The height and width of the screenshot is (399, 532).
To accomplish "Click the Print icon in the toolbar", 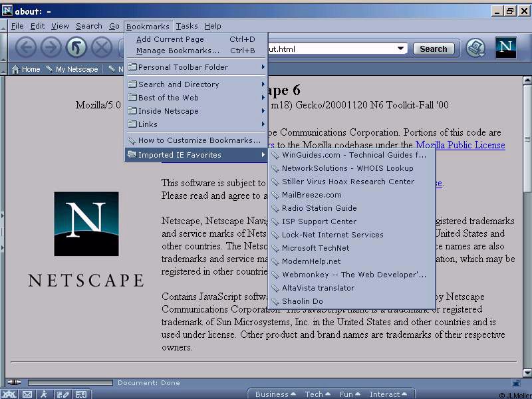I will [x=475, y=48].
